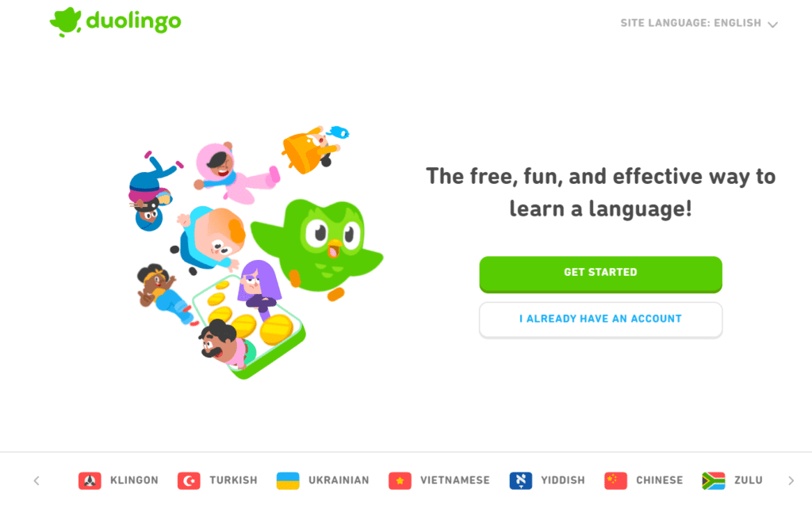Open the Vietnamese course label
Screen dimensions: 812x505
455,480
